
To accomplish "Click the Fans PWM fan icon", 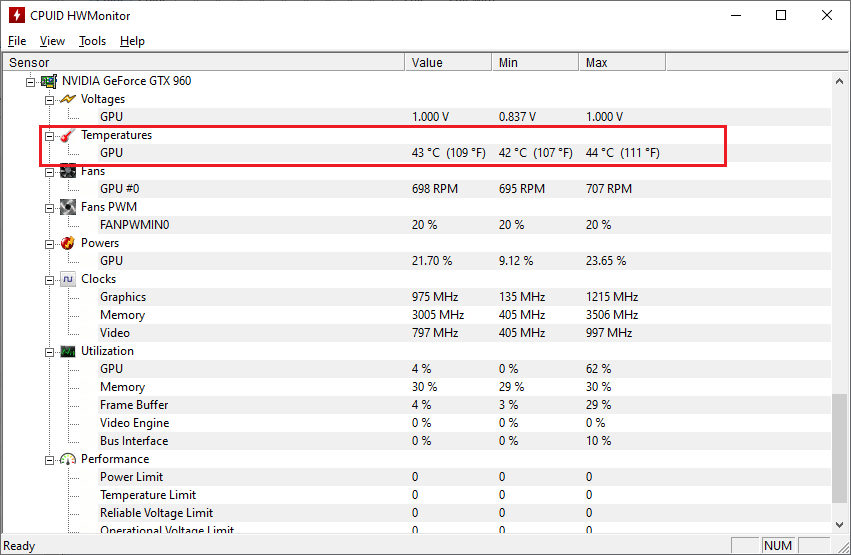I will (x=68, y=207).
